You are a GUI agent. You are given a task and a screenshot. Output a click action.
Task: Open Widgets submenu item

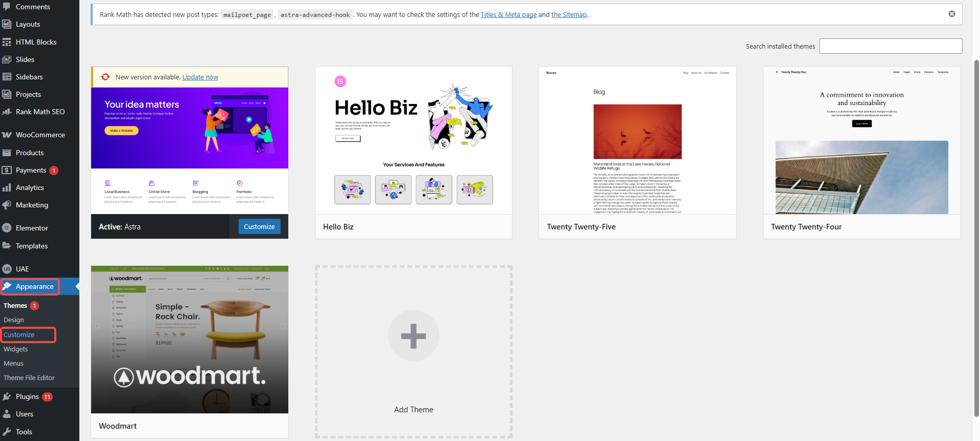pyautogui.click(x=16, y=349)
